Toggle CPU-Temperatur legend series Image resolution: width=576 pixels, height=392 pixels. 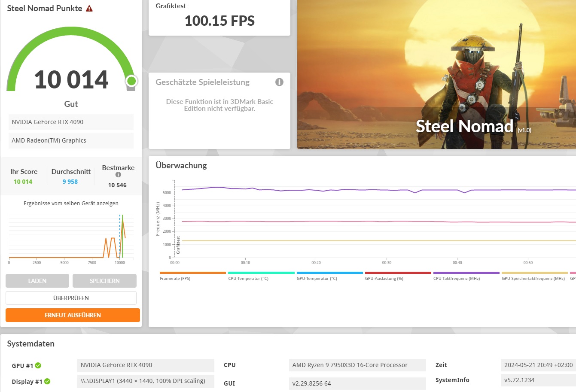click(x=261, y=276)
